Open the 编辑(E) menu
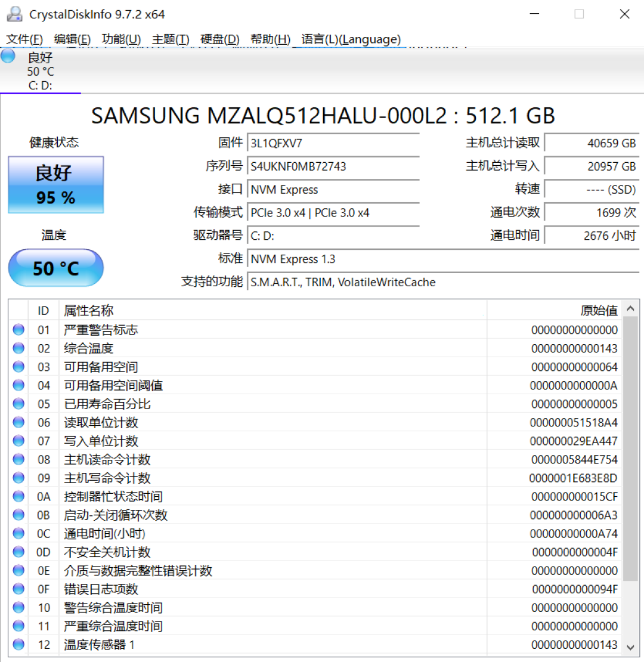The image size is (644, 662). pyautogui.click(x=72, y=39)
